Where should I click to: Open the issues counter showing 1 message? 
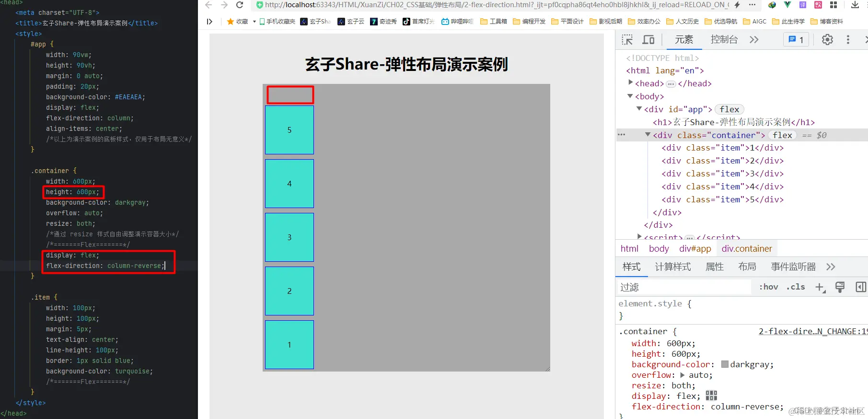pyautogui.click(x=796, y=40)
